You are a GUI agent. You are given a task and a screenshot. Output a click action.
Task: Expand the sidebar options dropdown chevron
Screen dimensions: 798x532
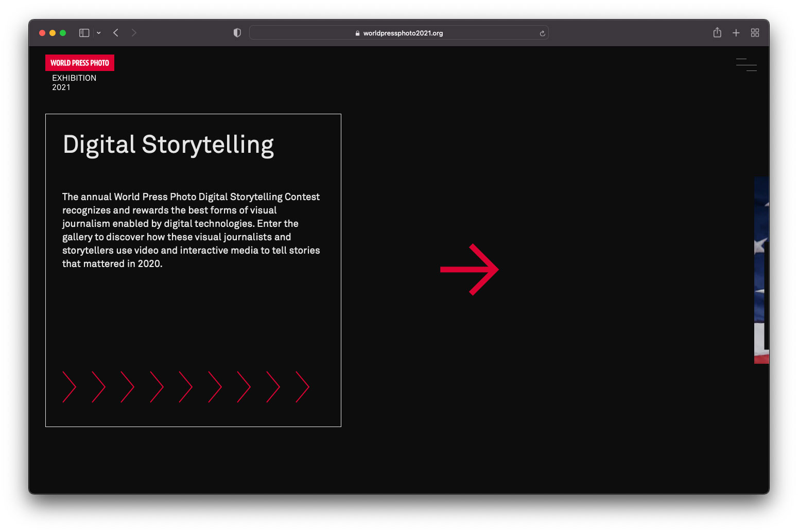click(99, 33)
